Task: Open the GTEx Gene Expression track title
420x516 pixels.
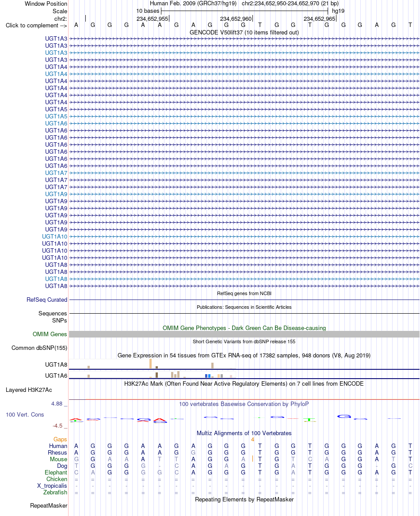Action: coord(244,355)
